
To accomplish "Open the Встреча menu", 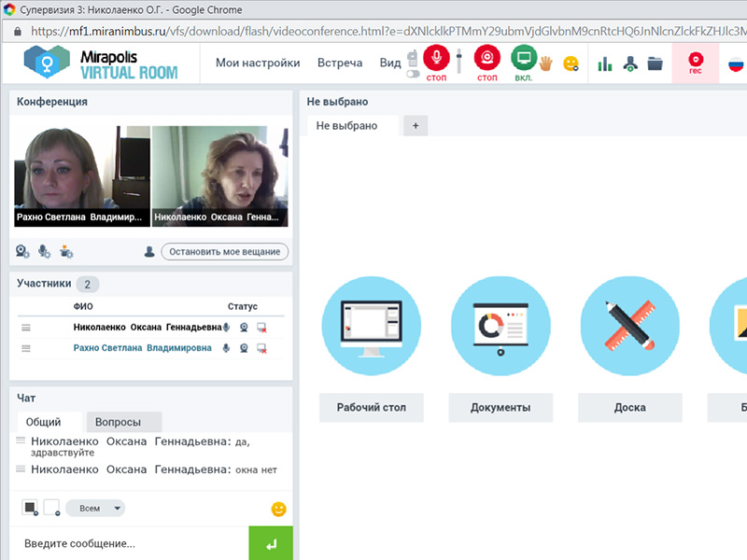I will pos(340,63).
